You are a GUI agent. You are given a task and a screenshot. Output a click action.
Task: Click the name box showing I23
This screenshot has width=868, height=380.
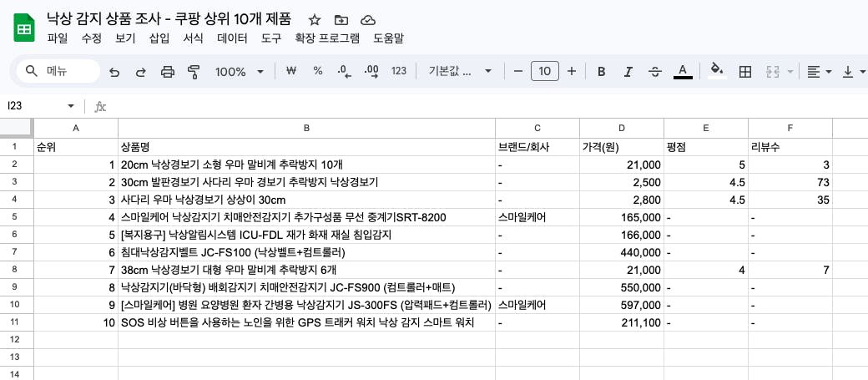[x=33, y=106]
